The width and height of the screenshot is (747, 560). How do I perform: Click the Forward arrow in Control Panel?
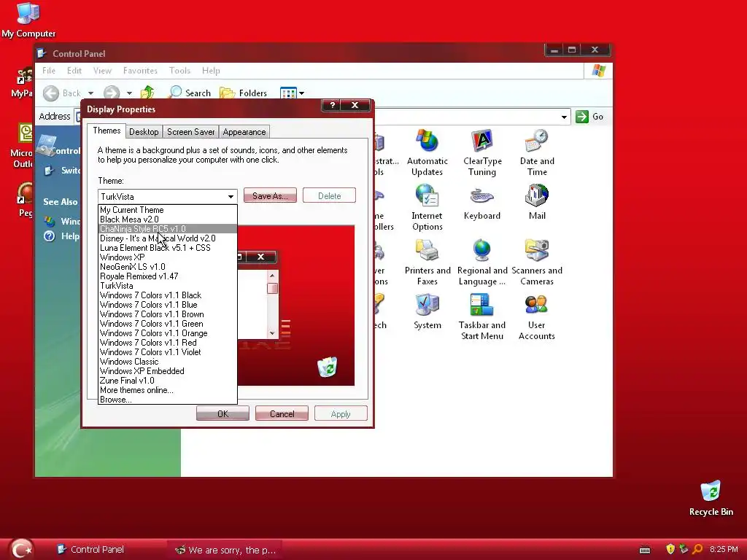(x=112, y=93)
